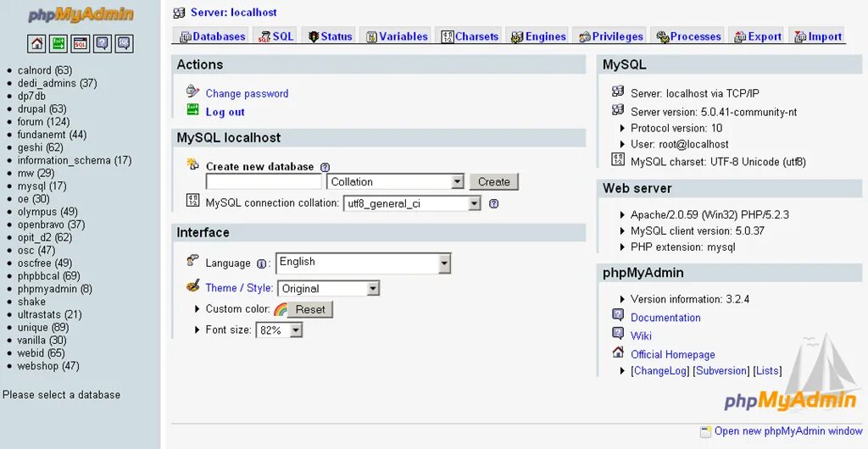Open the SQL query window icon
The width and height of the screenshot is (868, 449).
[x=81, y=43]
